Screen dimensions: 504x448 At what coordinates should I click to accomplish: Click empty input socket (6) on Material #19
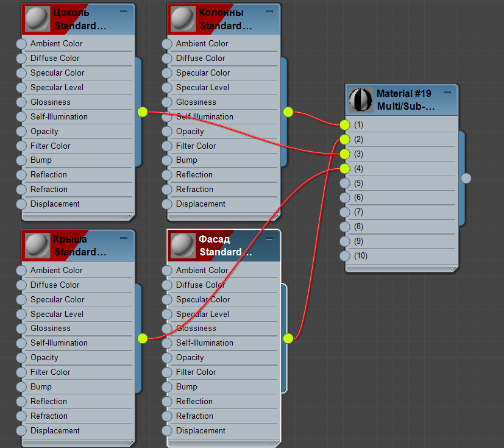point(345,197)
